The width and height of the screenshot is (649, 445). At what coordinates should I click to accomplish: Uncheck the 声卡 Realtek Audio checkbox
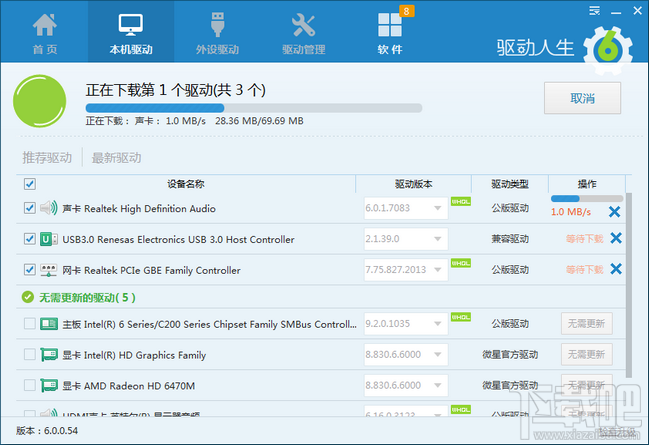[x=30, y=208]
